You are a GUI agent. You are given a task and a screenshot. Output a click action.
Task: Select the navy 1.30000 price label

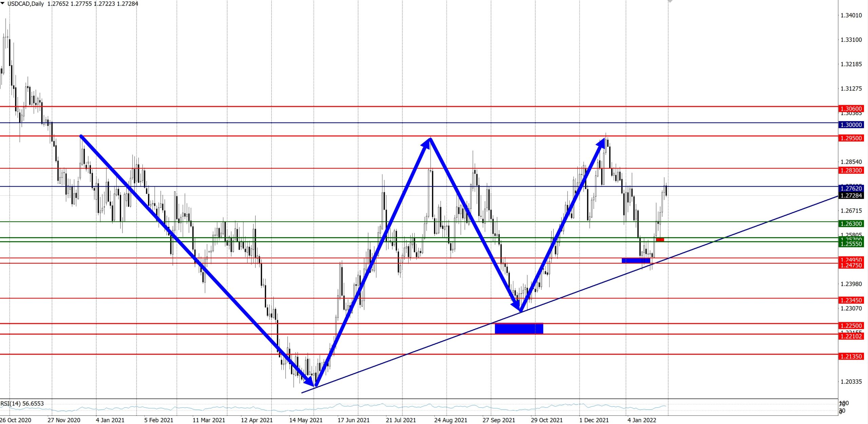tap(851, 124)
